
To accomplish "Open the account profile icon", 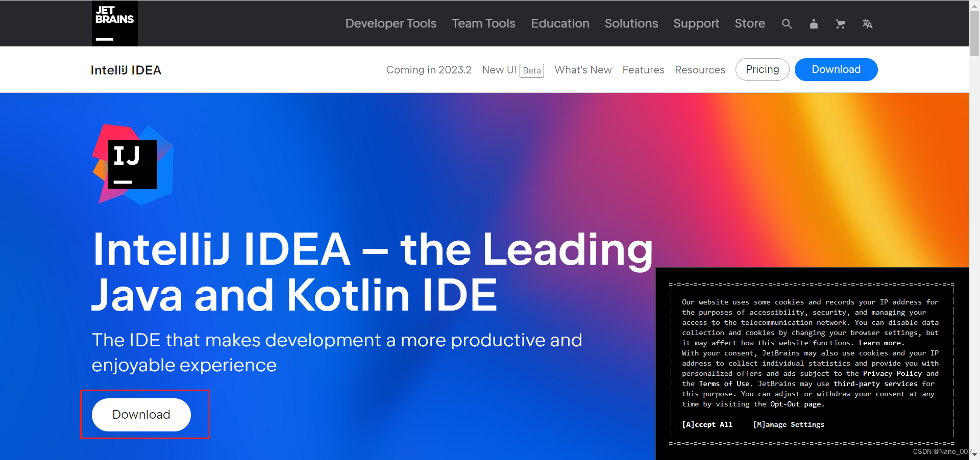I will (x=814, y=24).
